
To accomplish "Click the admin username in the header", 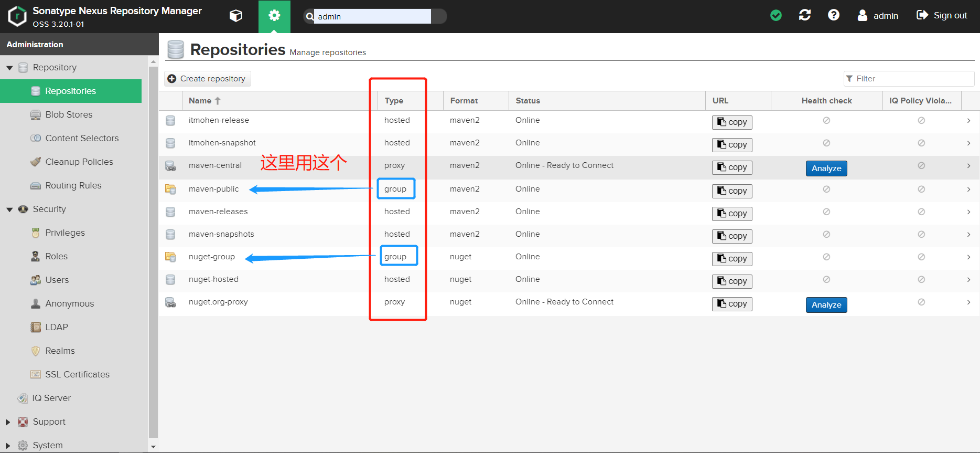I will click(886, 16).
